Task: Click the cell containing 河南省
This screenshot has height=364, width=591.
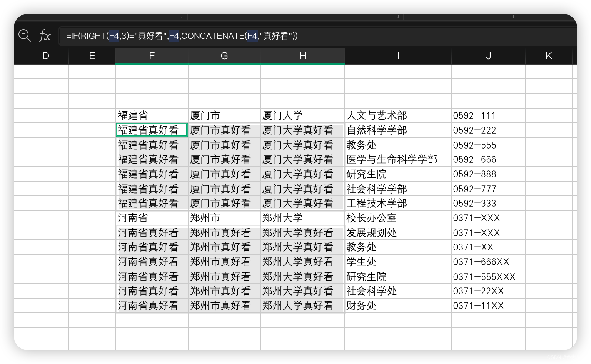Action: 152,218
